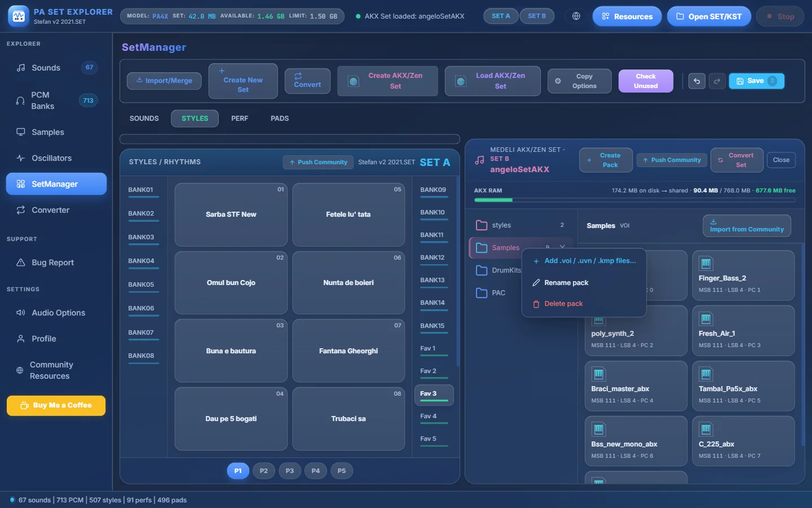Image resolution: width=812 pixels, height=508 pixels.
Task: Switch to the PADS tab
Action: tap(280, 119)
